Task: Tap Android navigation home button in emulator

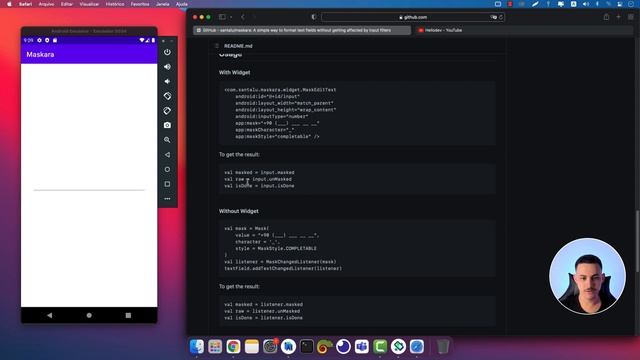Action: coord(89,315)
